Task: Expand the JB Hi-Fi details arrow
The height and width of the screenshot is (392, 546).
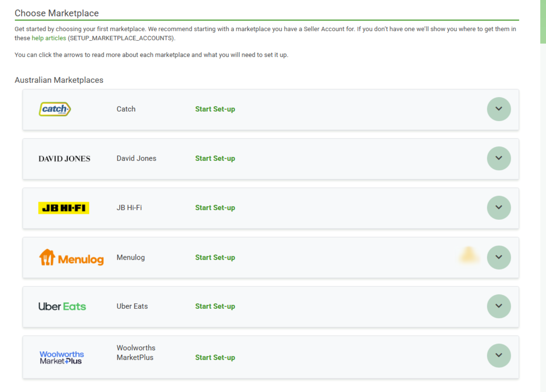Action: click(499, 207)
